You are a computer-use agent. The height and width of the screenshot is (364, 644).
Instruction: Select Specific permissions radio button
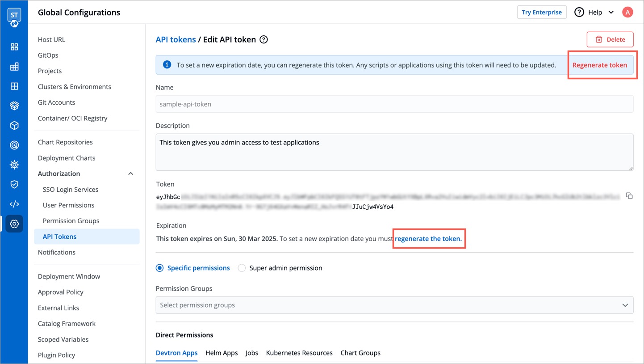point(160,268)
